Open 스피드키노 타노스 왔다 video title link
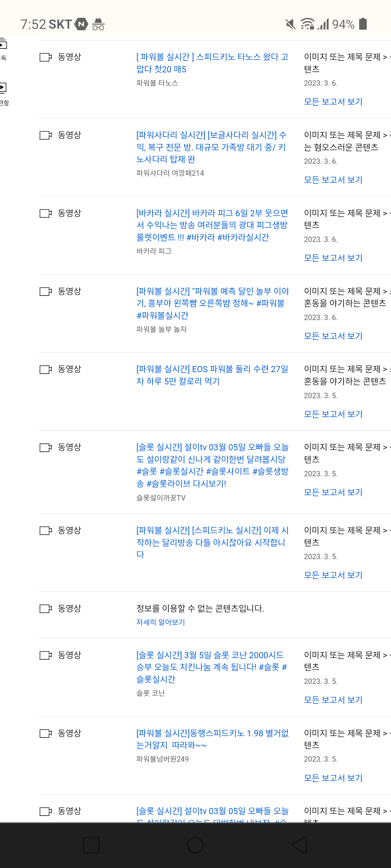This screenshot has height=868, width=391. click(x=212, y=63)
